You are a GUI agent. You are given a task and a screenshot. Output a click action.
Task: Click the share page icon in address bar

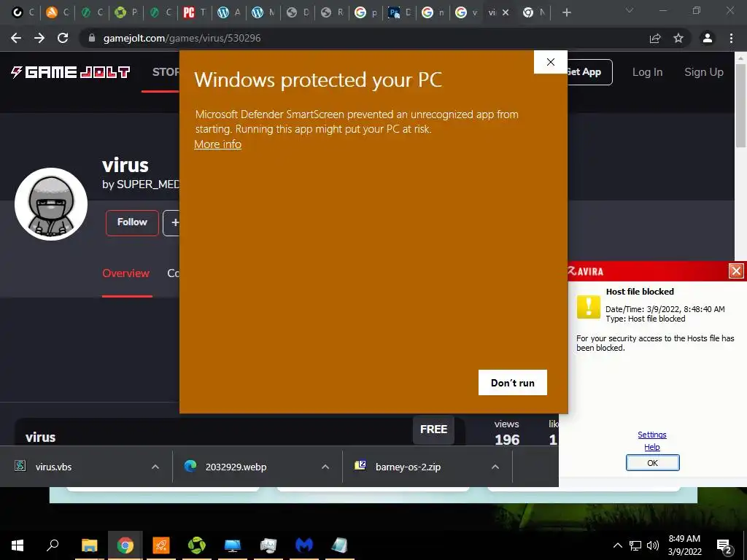(655, 38)
